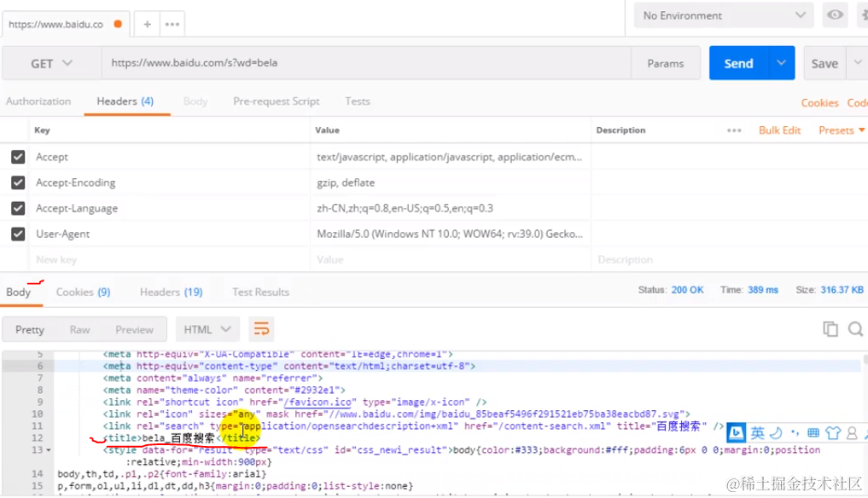This screenshot has height=498, width=868.
Task: Uncheck the Accept-Encoding header checkbox
Action: [x=18, y=182]
